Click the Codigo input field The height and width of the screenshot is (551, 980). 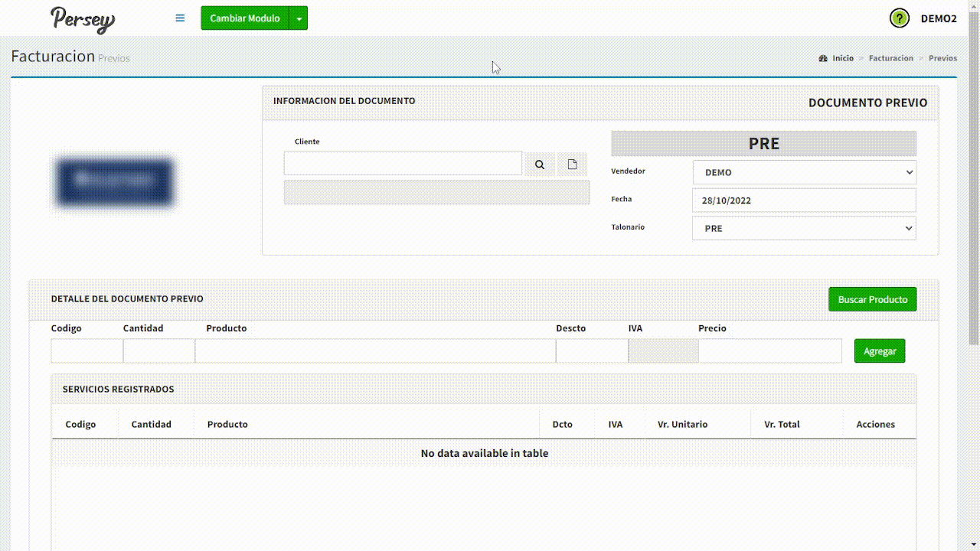[x=87, y=351]
